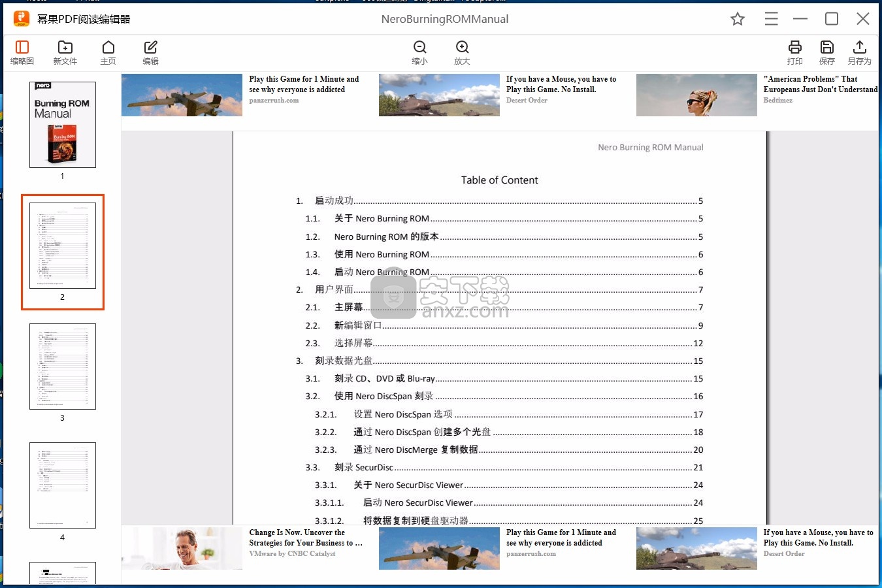Screen dimensions: 882x588
Task: Click TOC entry '1. 启动成功'
Action: pos(499,201)
